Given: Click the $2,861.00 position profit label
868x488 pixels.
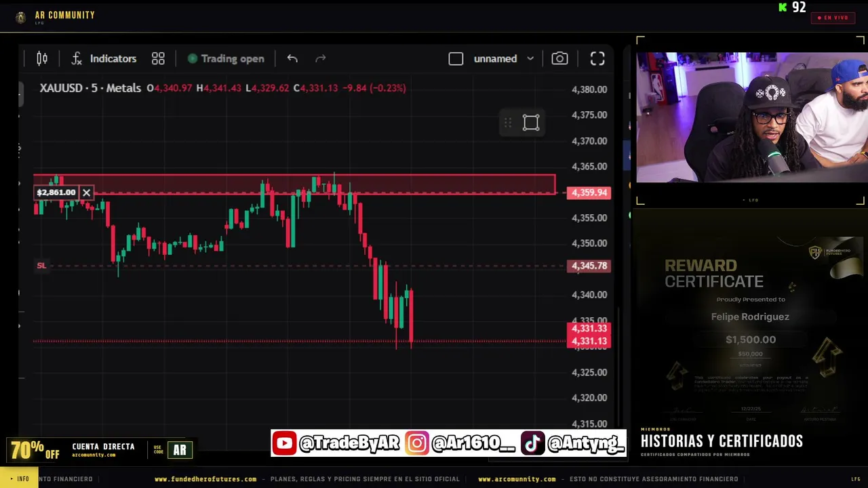Looking at the screenshot, I should (56, 192).
